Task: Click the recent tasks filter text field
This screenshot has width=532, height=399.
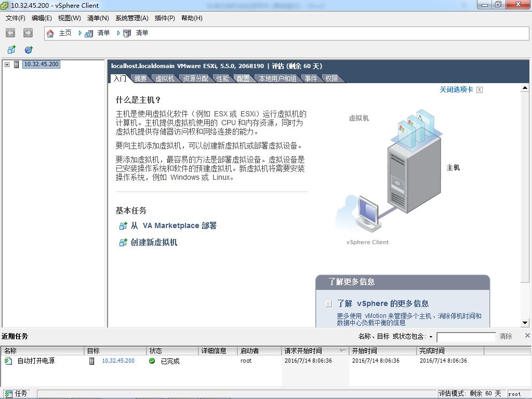Action: [466, 337]
